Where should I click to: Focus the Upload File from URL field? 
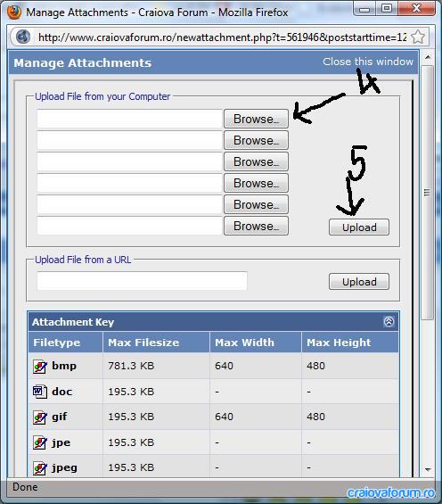(142, 281)
